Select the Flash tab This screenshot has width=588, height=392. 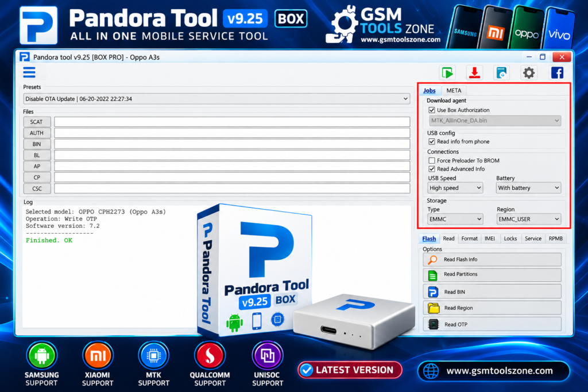coord(429,239)
